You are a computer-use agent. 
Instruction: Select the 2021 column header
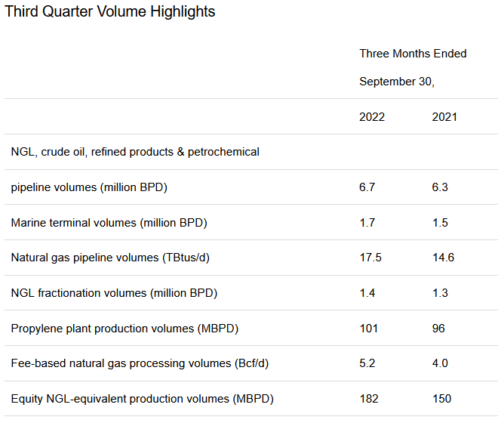pos(444,117)
